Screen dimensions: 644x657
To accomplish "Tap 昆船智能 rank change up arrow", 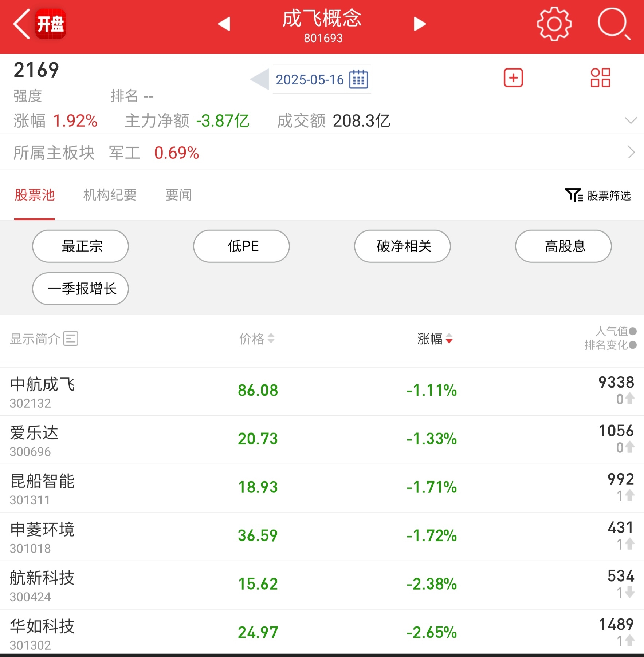I will (x=630, y=496).
